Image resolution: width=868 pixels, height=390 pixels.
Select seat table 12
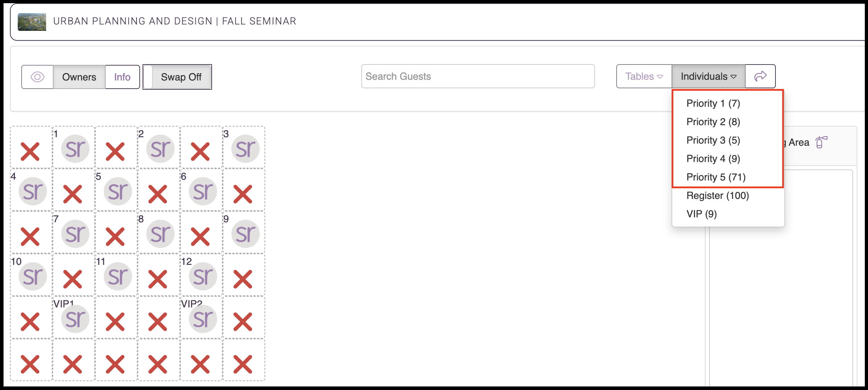tap(203, 276)
